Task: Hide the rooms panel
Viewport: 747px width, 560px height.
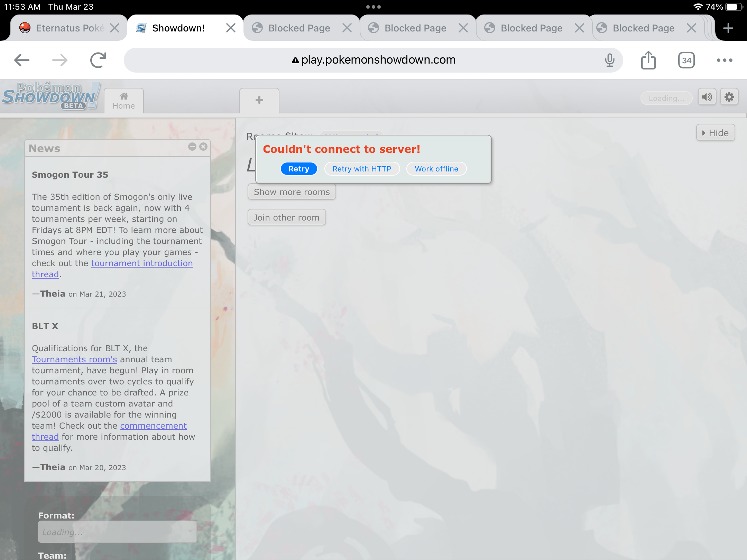Action: pos(715,133)
